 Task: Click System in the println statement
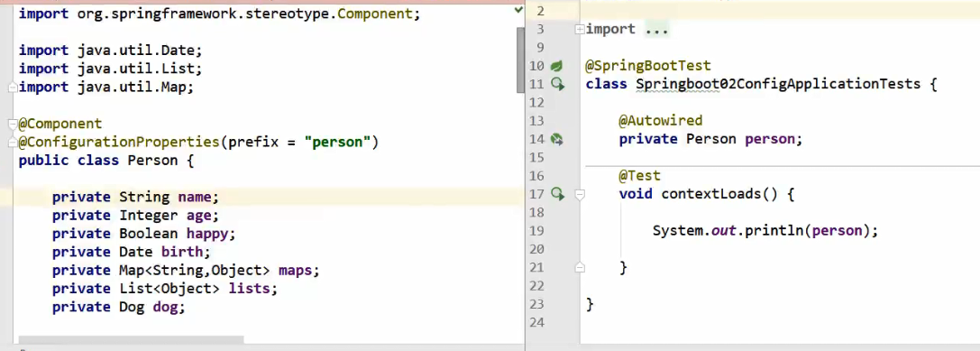pos(677,231)
